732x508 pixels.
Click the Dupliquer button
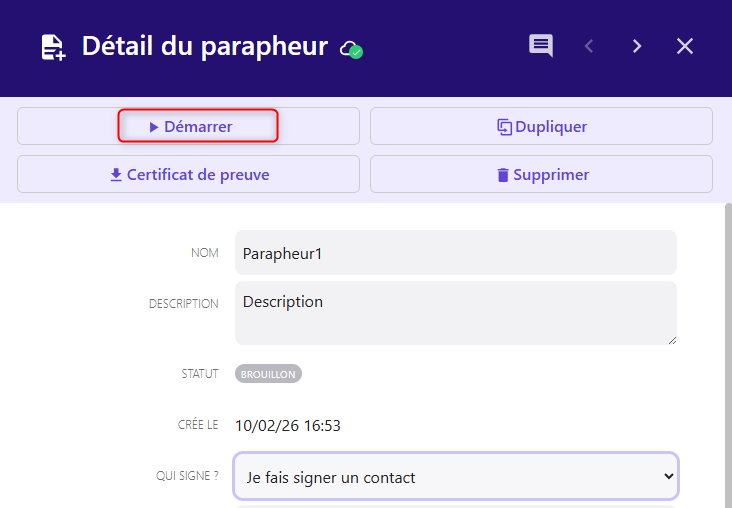pos(541,127)
